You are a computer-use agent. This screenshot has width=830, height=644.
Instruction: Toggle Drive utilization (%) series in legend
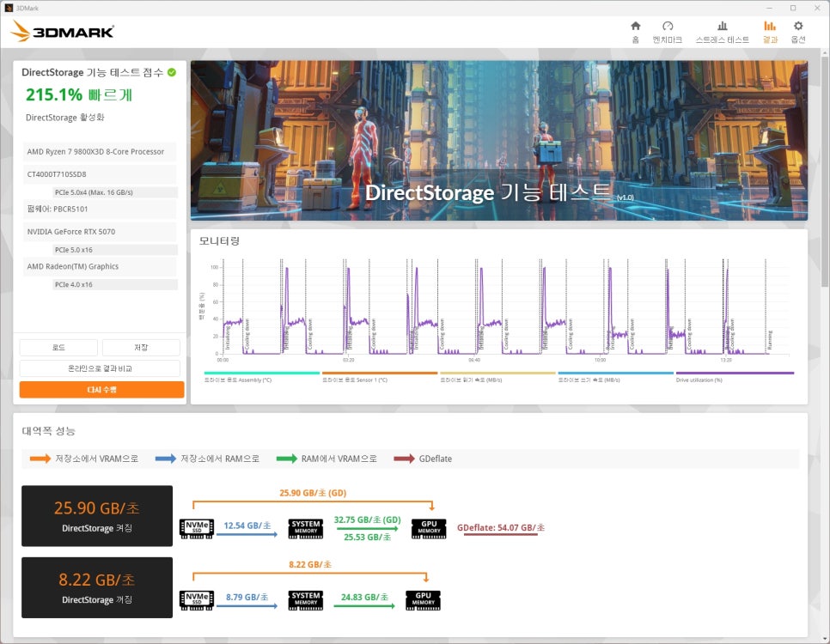pos(735,377)
